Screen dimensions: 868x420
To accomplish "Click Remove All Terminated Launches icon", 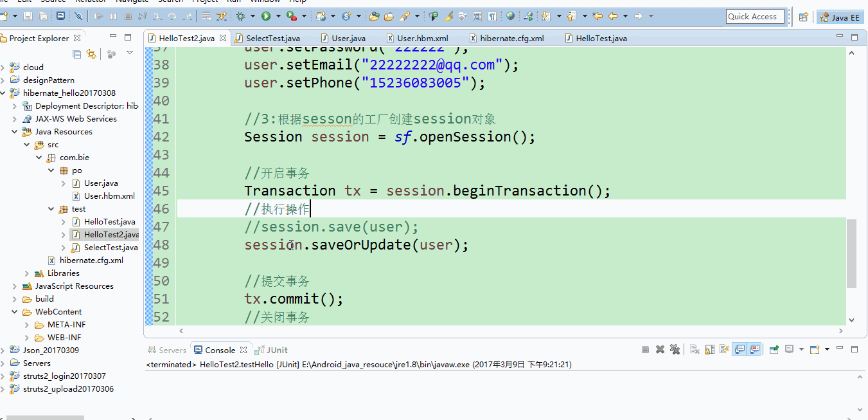I will pos(675,349).
